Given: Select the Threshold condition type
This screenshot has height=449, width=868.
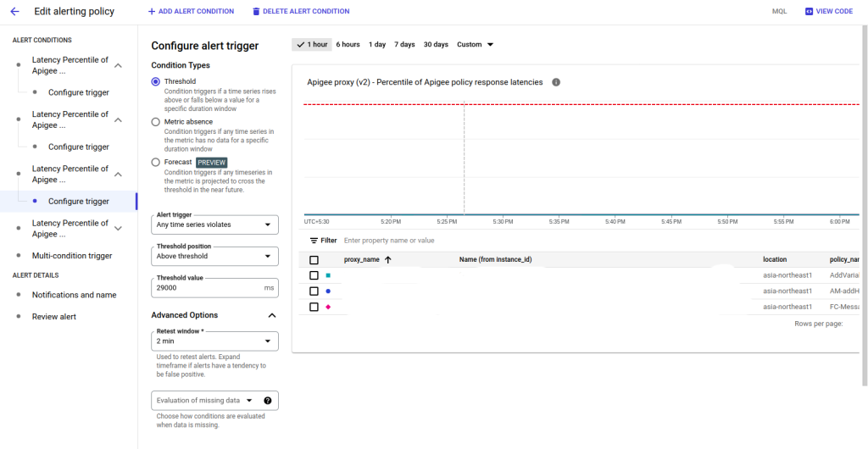Looking at the screenshot, I should (156, 81).
